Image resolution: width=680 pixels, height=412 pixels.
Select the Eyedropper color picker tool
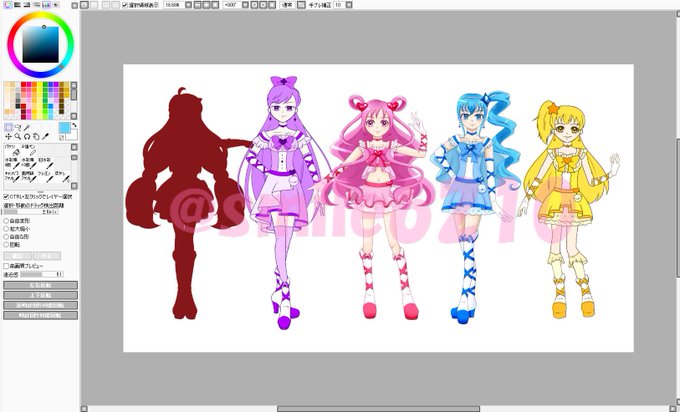pyautogui.click(x=46, y=137)
